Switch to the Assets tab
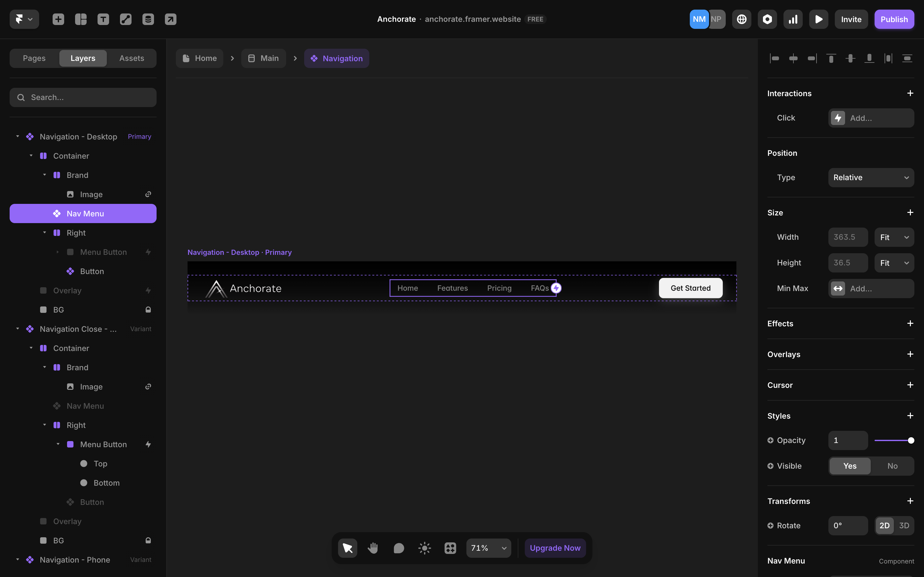924x577 pixels. [x=132, y=58]
